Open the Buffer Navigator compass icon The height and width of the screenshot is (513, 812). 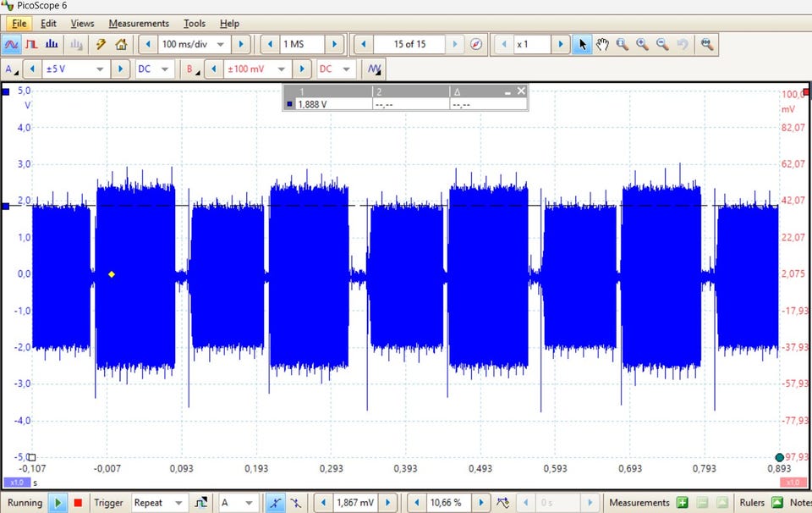(476, 44)
